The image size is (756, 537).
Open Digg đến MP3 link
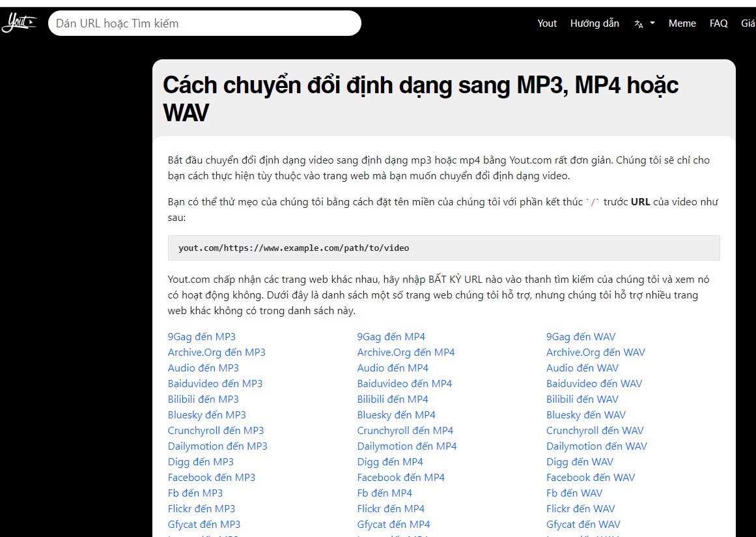[201, 462]
